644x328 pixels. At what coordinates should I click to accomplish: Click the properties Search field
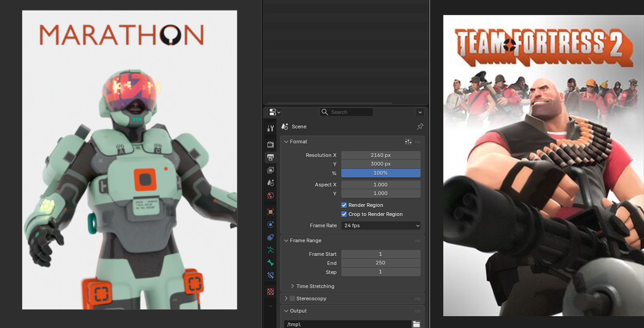347,112
